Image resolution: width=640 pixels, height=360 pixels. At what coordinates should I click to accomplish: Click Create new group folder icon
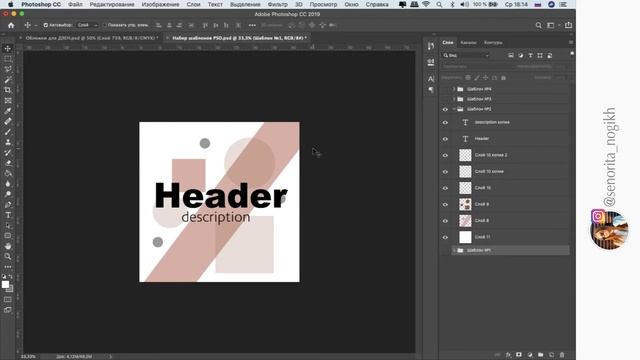coord(540,355)
